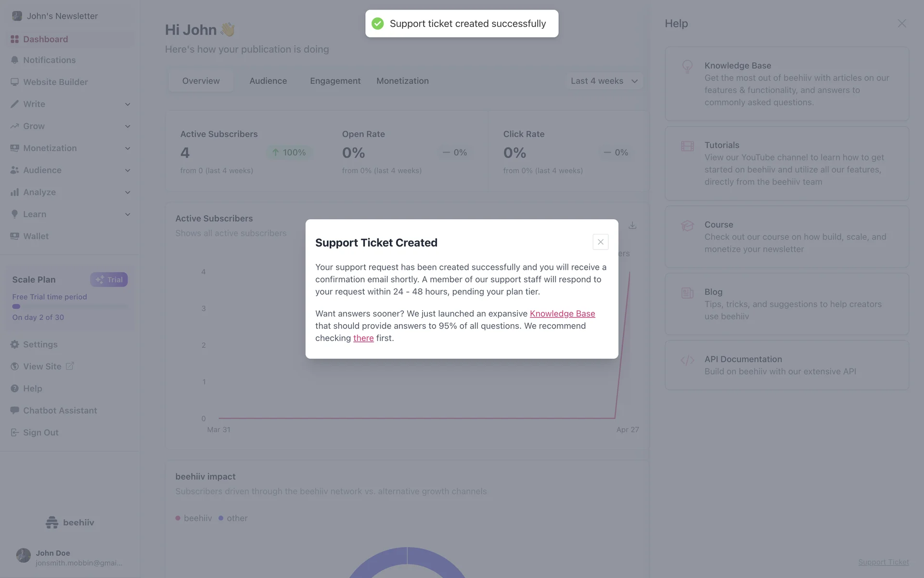Close the Help panel
This screenshot has height=578, width=924.
coord(901,24)
